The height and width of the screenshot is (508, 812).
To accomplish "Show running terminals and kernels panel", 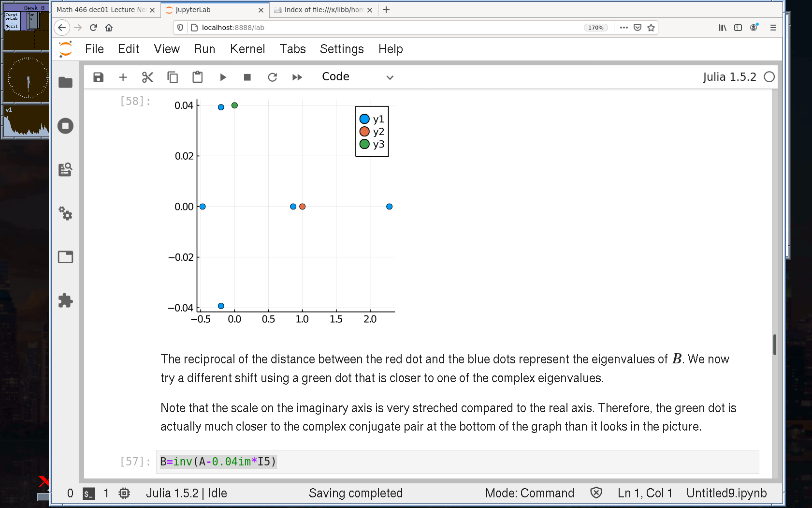I will click(65, 126).
